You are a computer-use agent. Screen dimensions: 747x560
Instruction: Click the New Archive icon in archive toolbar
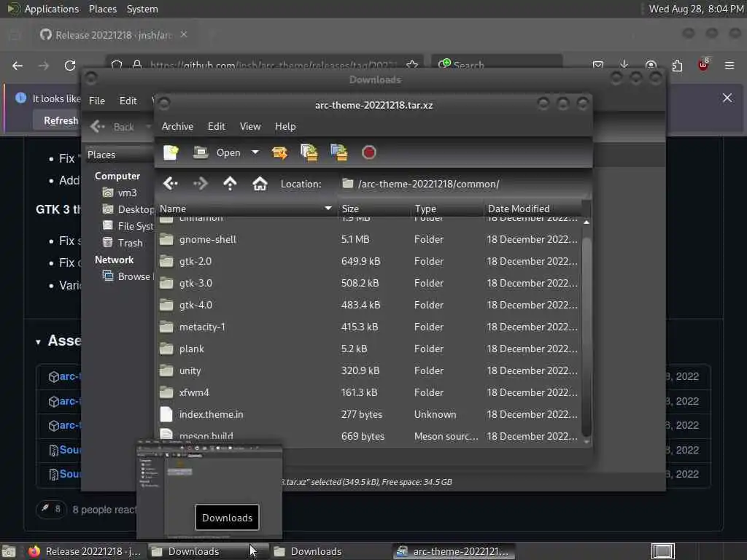[171, 152]
